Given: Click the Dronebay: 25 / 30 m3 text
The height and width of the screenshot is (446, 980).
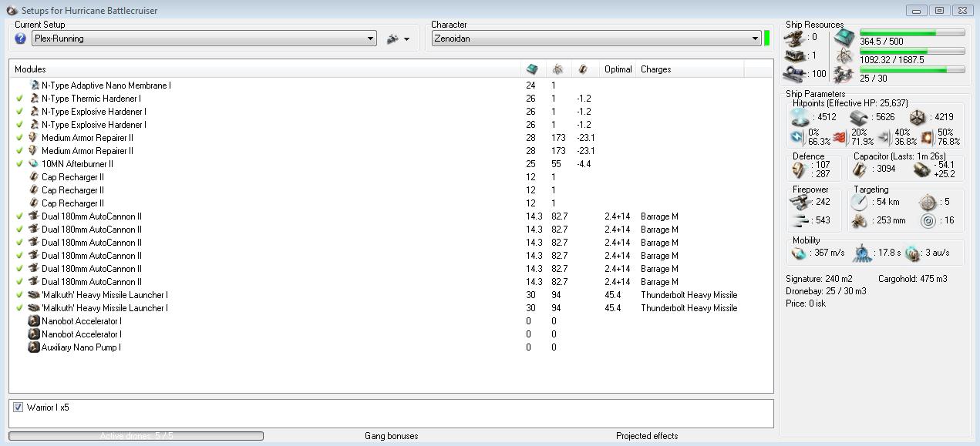Looking at the screenshot, I should (x=826, y=291).
